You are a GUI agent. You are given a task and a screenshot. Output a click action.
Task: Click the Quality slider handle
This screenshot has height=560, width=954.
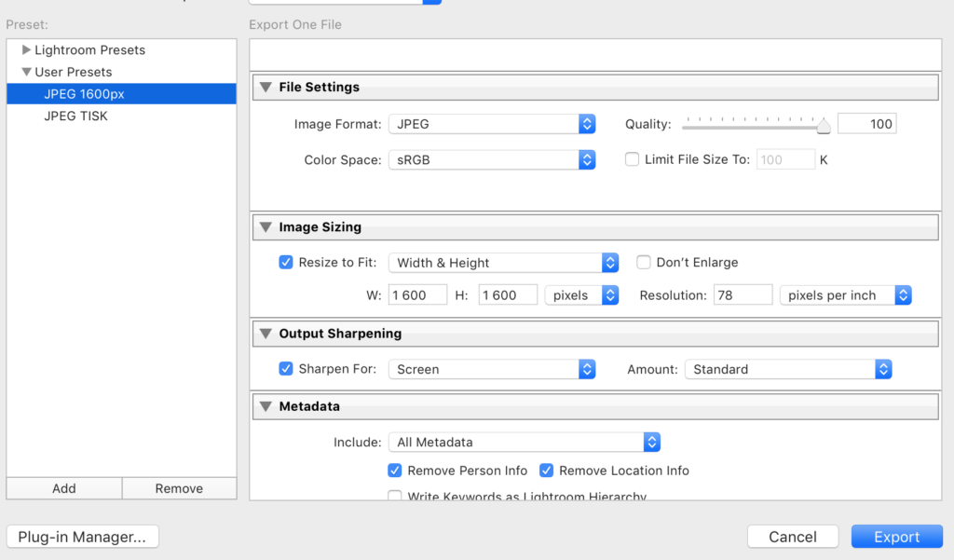point(824,126)
